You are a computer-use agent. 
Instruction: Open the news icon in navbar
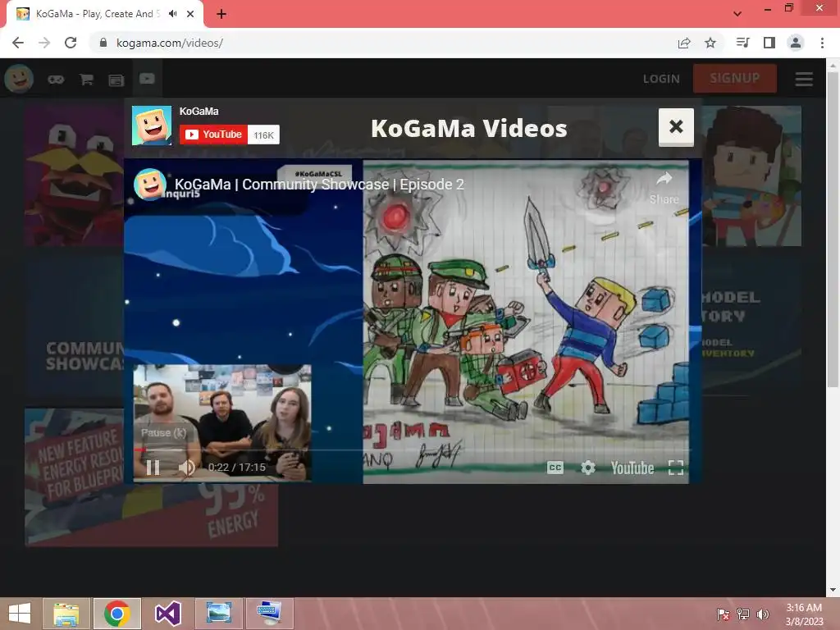[116, 80]
